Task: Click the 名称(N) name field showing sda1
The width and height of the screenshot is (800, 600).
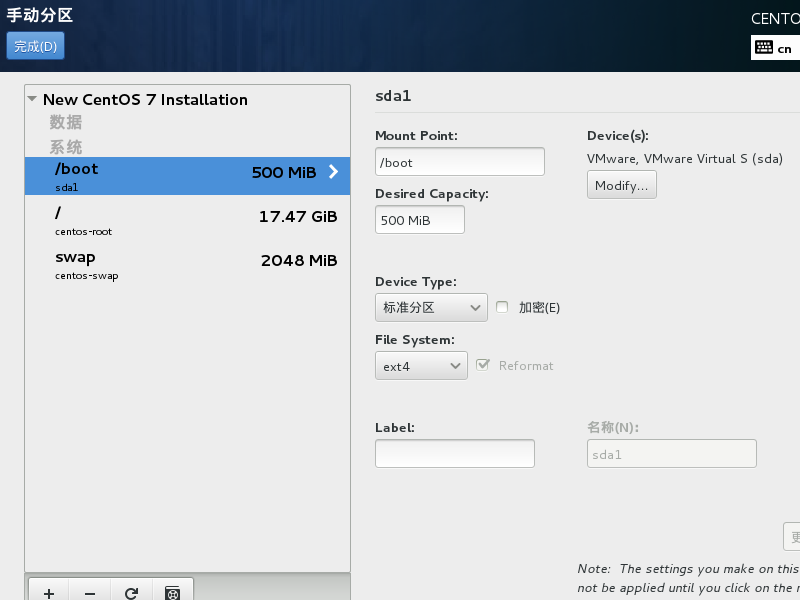Action: click(671, 454)
